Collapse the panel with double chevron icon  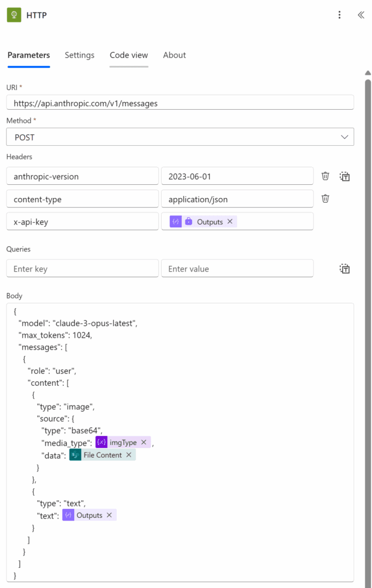pyautogui.click(x=361, y=15)
